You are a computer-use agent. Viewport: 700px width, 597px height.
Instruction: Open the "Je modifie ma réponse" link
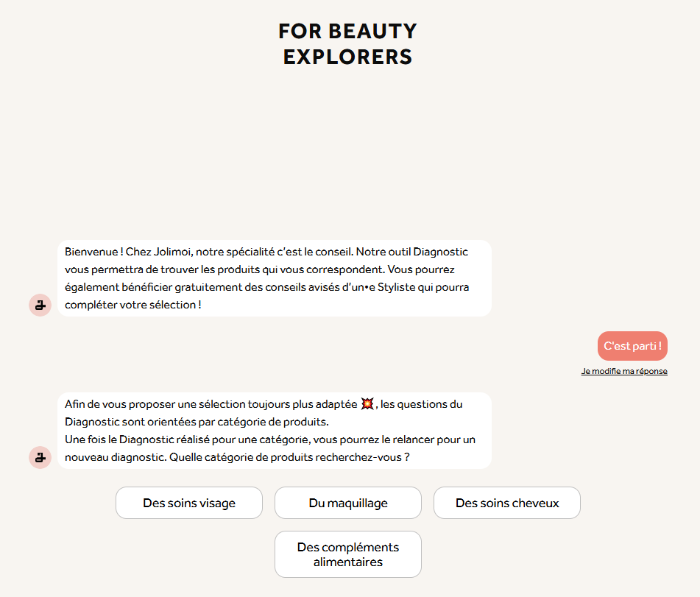click(624, 371)
